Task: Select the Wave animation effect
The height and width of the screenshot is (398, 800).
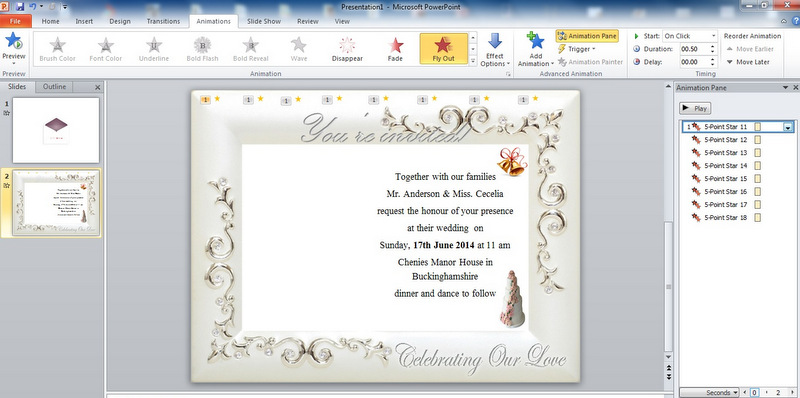Action: 298,49
